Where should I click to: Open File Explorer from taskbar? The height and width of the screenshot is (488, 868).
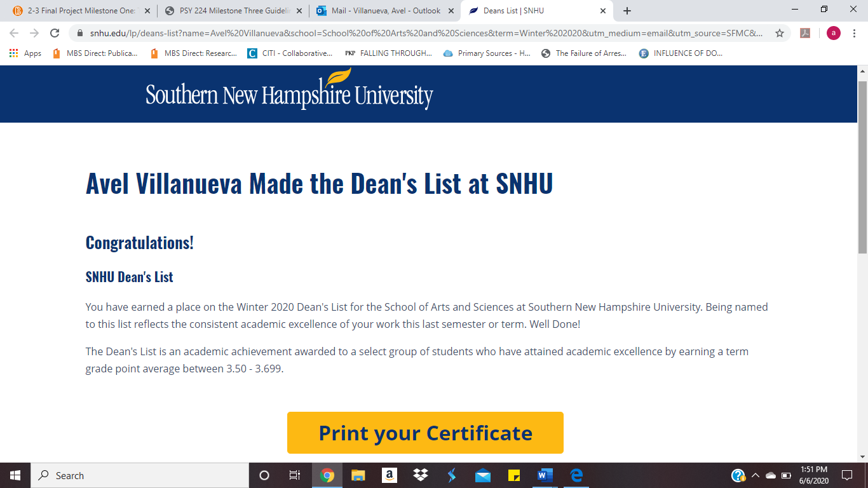(358, 475)
